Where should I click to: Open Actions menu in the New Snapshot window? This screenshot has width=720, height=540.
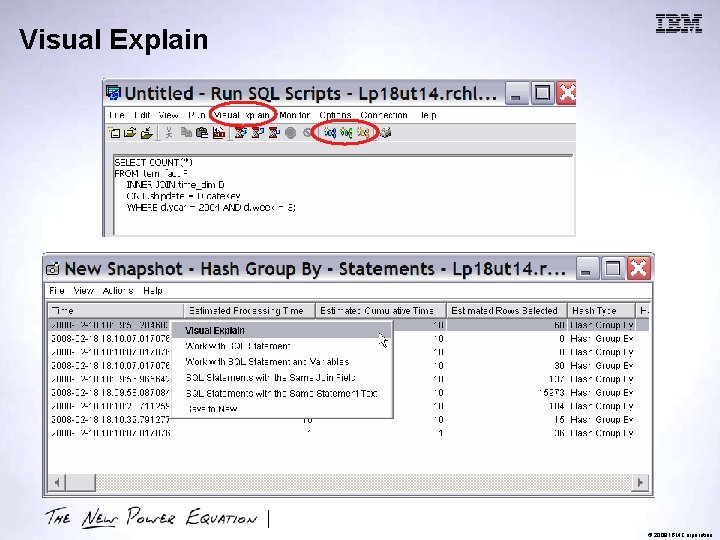[x=118, y=290]
